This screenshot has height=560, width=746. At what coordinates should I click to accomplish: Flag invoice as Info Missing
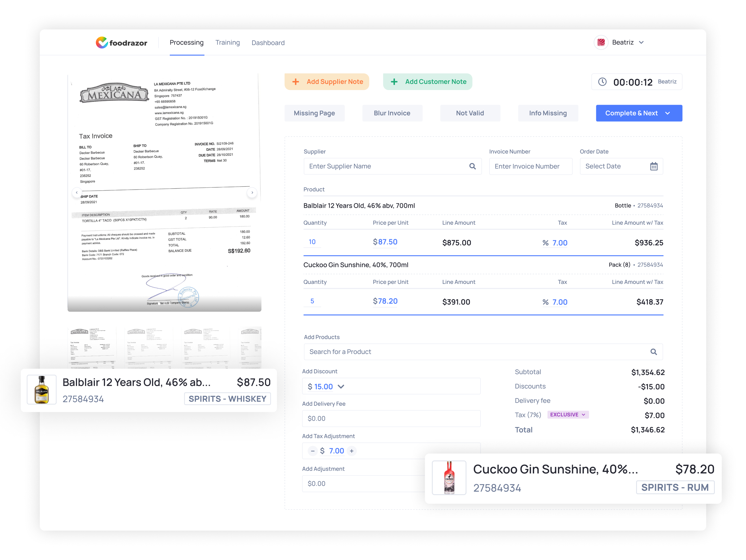(548, 113)
